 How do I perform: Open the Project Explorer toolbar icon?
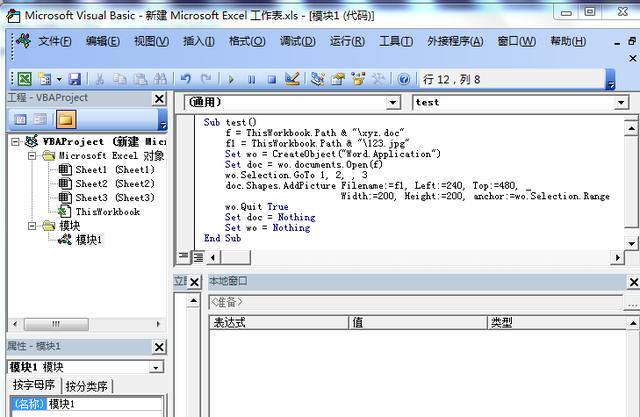[317, 78]
